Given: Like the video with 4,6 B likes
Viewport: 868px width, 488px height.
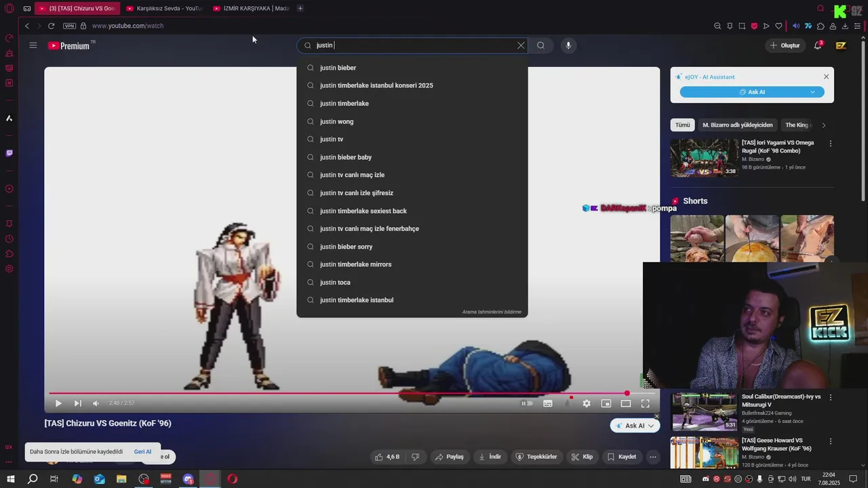Looking at the screenshot, I should click(387, 457).
